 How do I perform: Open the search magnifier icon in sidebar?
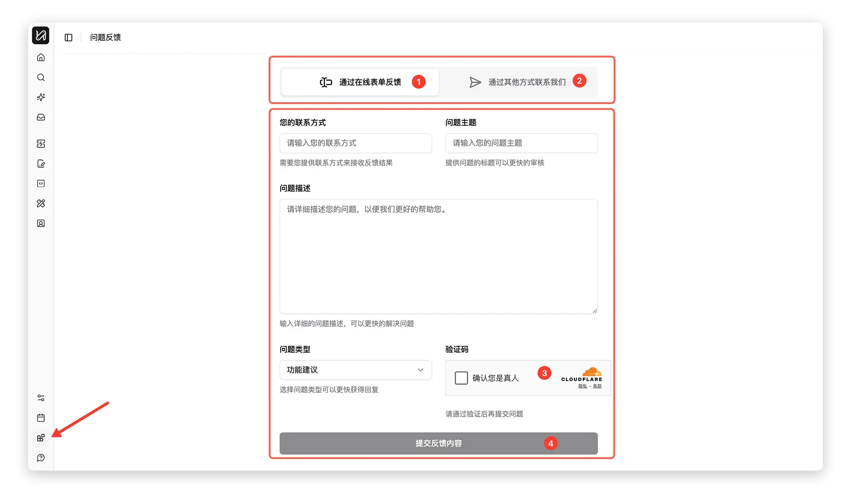point(41,78)
